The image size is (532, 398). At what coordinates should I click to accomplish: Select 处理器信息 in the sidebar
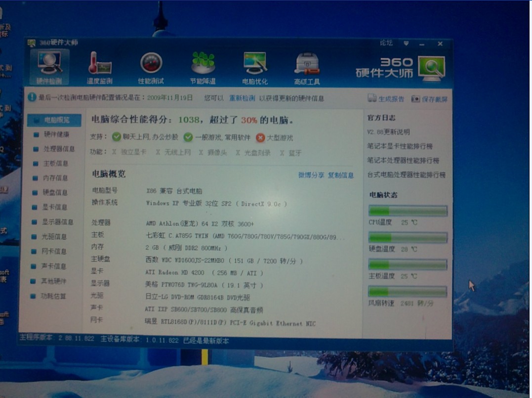[54, 149]
